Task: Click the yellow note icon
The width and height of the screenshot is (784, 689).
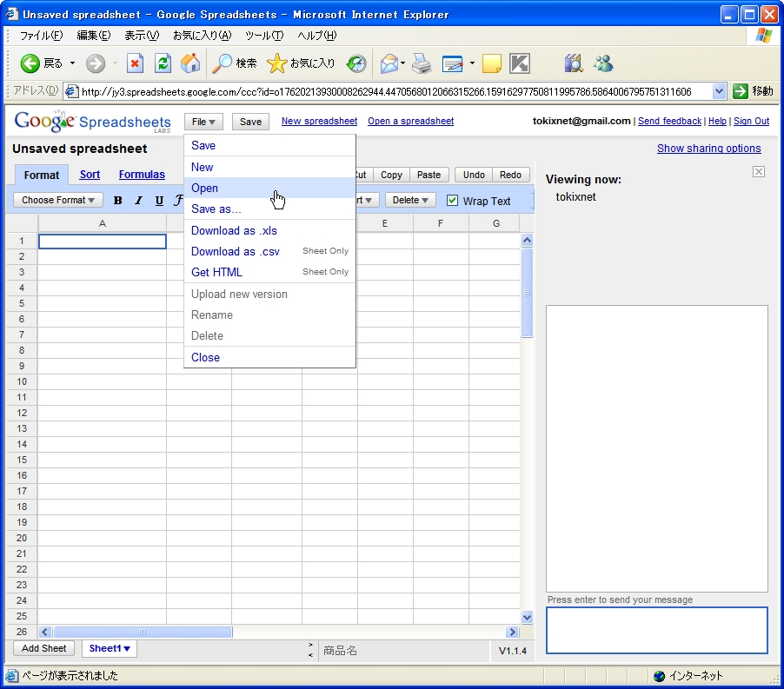Action: (491, 63)
